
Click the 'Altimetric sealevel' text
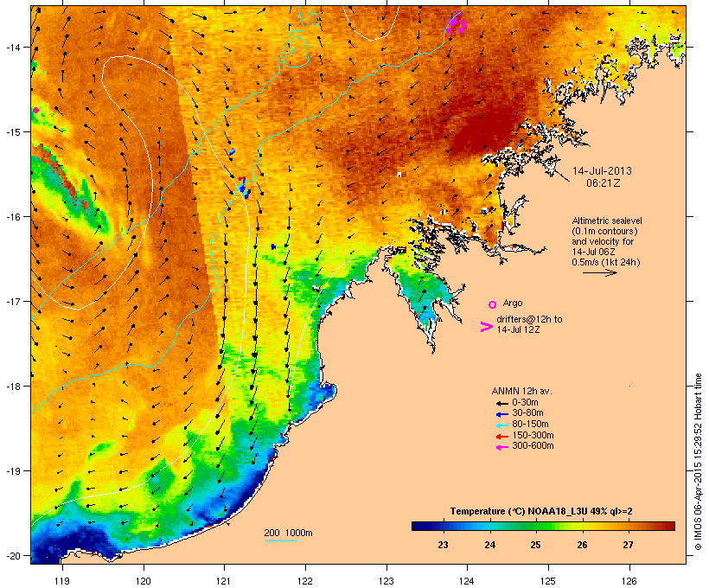click(x=607, y=220)
